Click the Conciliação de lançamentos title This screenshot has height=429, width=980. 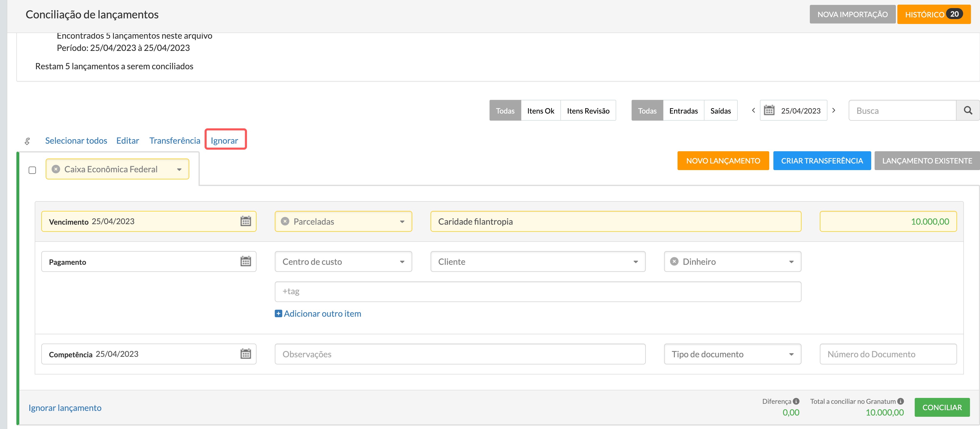[92, 14]
